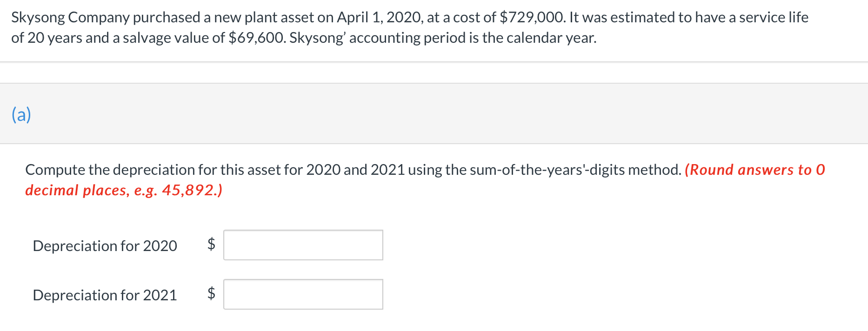This screenshot has height=331, width=868.
Task: Click the "decimal places, e.g. 45,892.)" red text
Action: [124, 190]
